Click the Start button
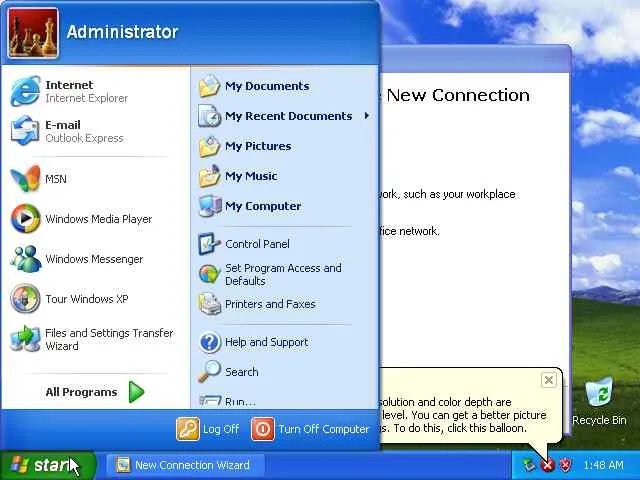Image resolution: width=640 pixels, height=480 pixels. (48, 465)
